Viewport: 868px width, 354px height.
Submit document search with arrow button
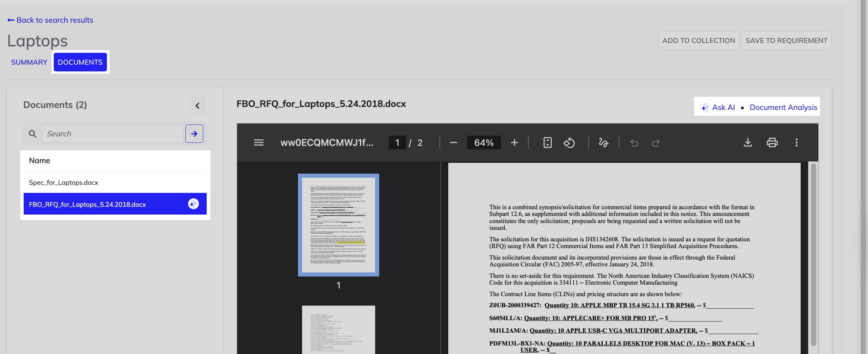tap(194, 134)
